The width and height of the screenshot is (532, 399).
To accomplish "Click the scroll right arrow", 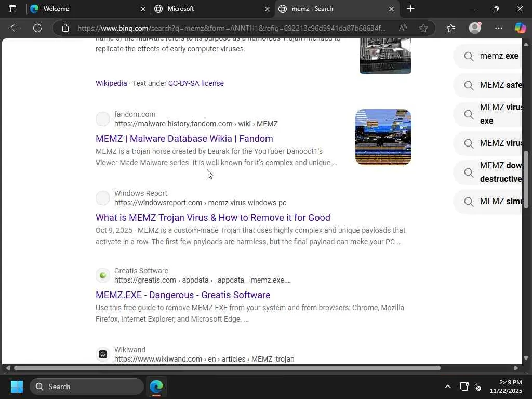I will (x=516, y=368).
